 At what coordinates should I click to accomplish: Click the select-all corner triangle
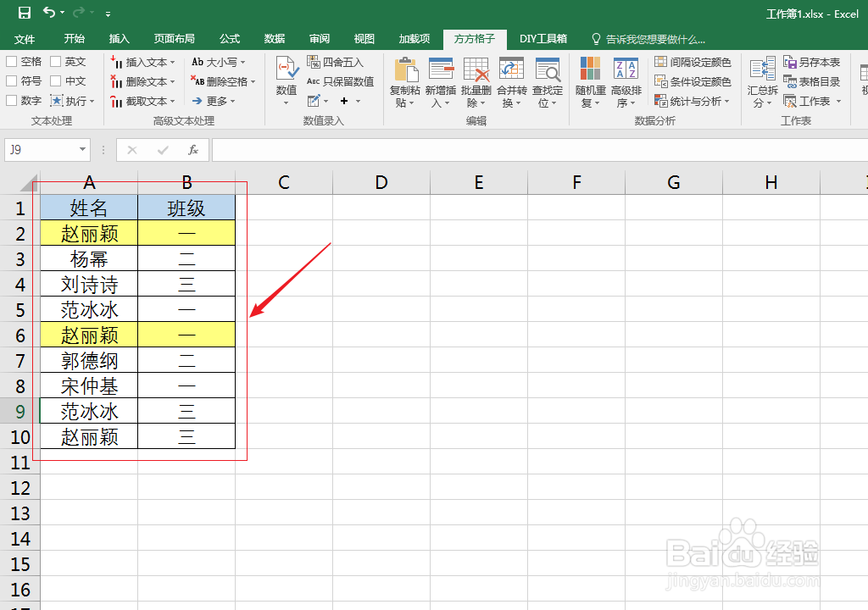pyautogui.click(x=28, y=183)
